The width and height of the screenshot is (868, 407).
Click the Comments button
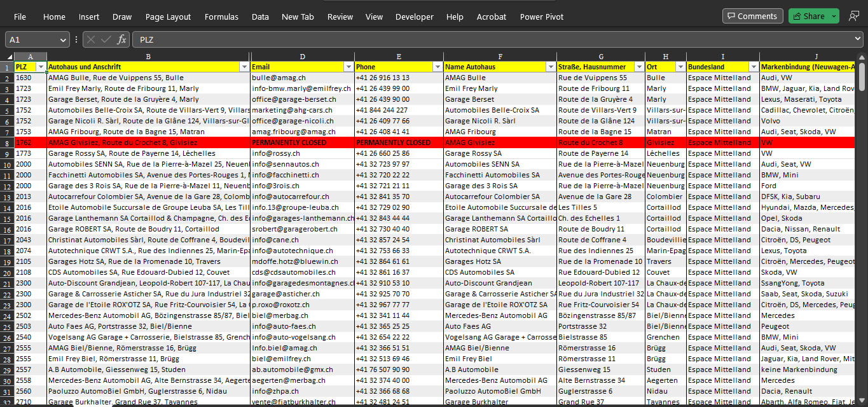752,16
